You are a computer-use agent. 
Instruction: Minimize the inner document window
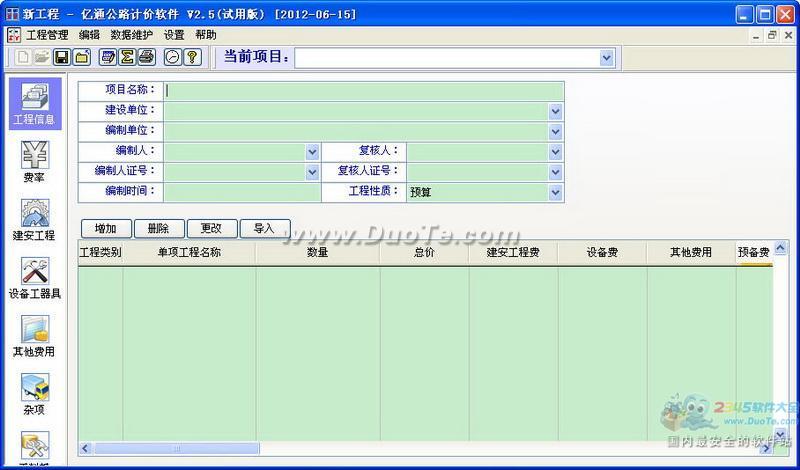[756, 36]
